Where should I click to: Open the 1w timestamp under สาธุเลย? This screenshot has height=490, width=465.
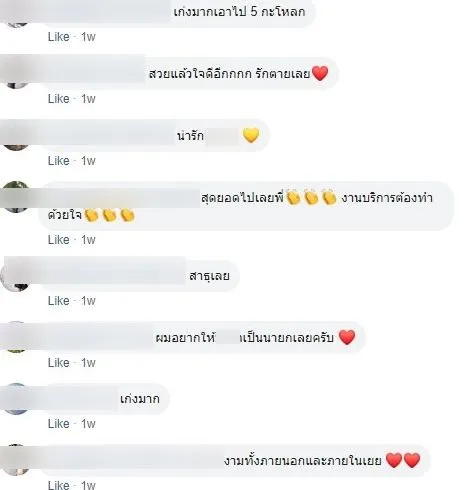tap(88, 301)
